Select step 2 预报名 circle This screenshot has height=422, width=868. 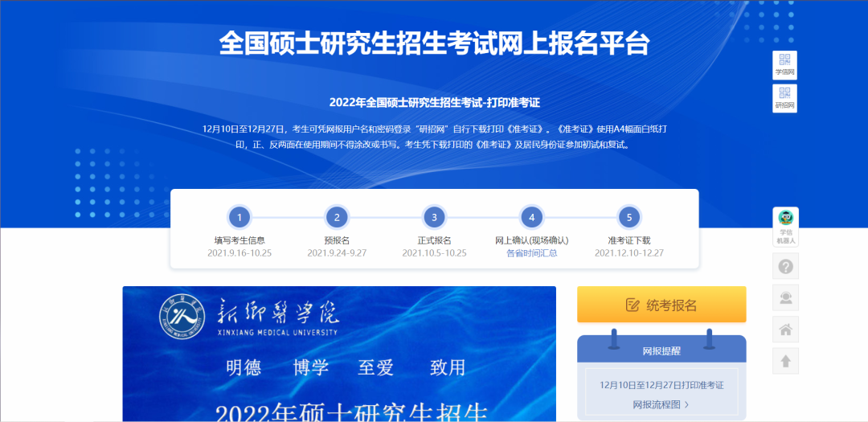click(x=337, y=217)
